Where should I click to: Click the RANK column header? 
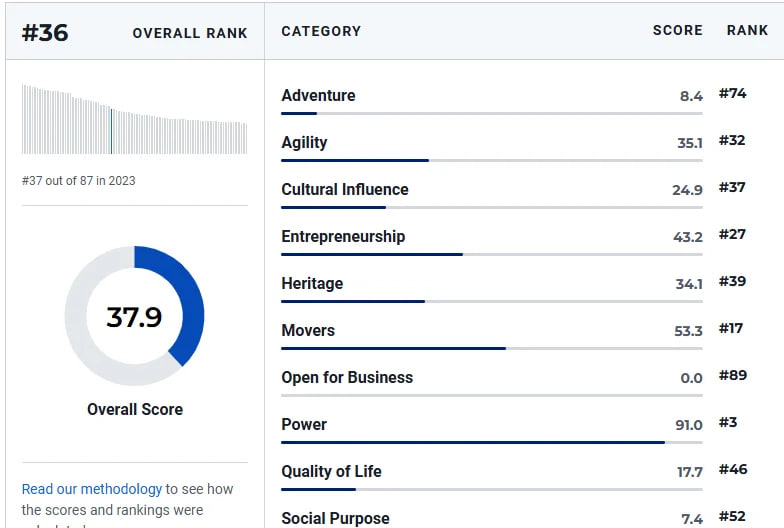747,30
